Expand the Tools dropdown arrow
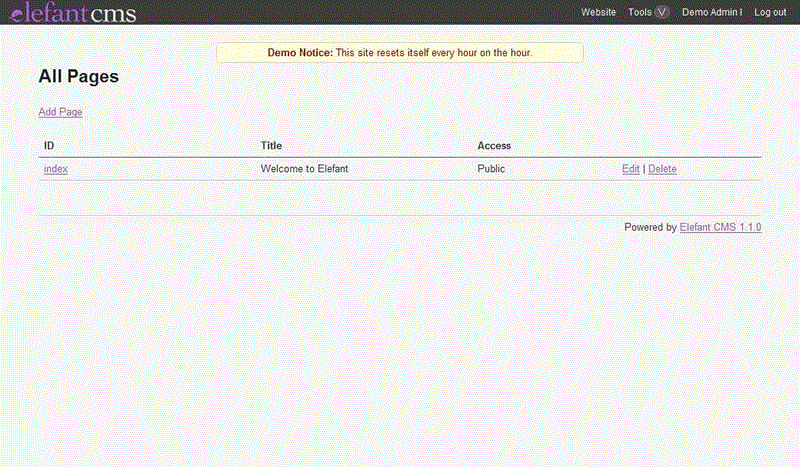 662,12
